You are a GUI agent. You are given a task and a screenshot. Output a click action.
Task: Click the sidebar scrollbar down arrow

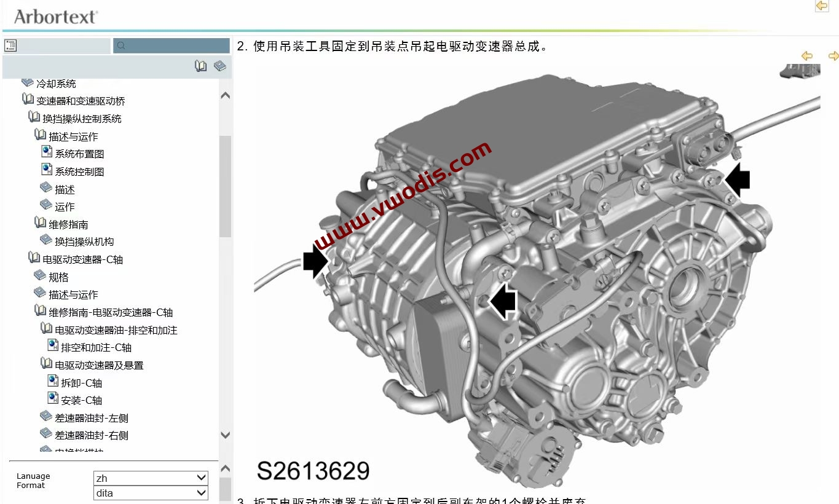pos(225,435)
